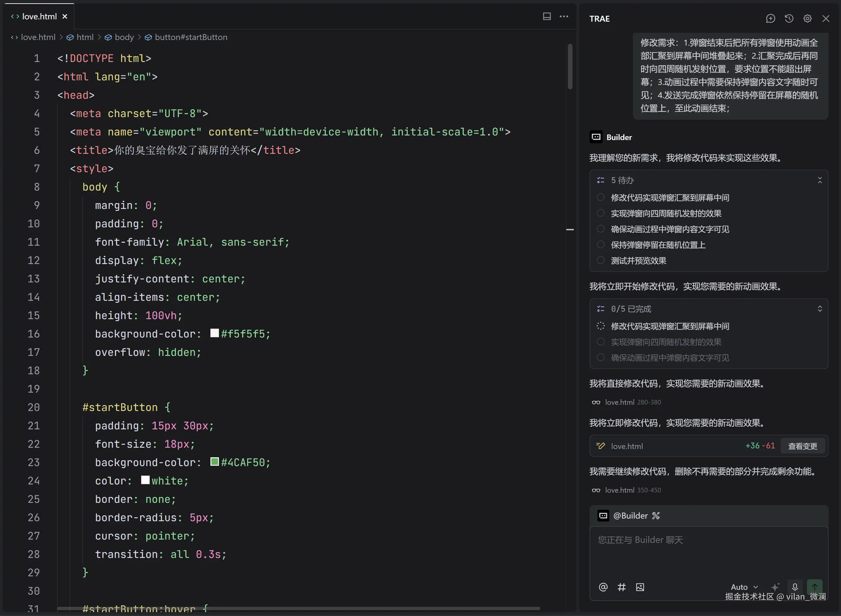The height and width of the screenshot is (616, 841).
Task: Click the 查看变更 button
Action: point(802,446)
